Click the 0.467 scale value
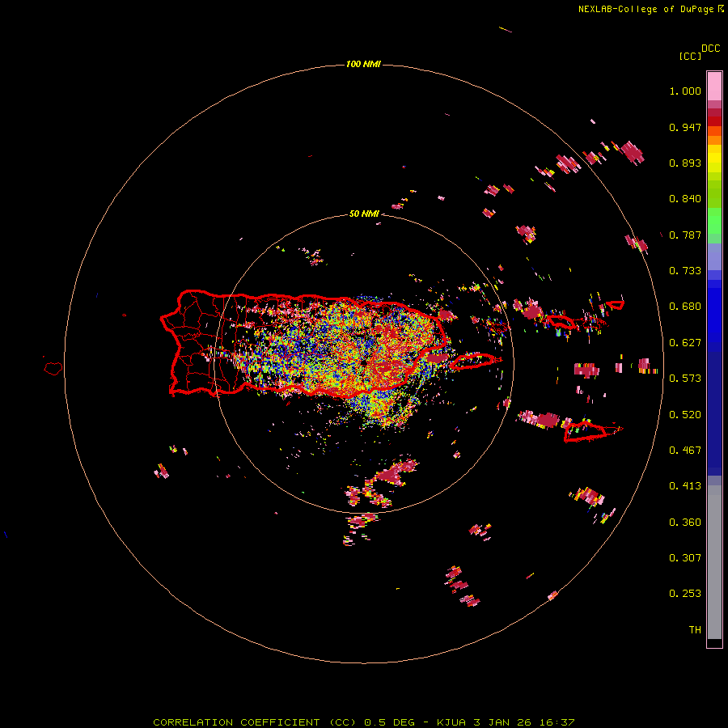Viewport: 728px width, 728px height. pyautogui.click(x=685, y=451)
